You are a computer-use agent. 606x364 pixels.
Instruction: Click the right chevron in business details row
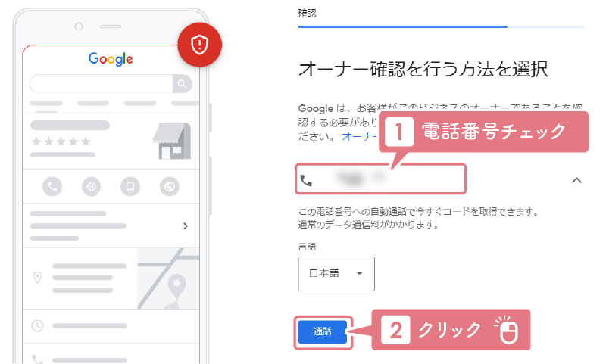pos(186,226)
